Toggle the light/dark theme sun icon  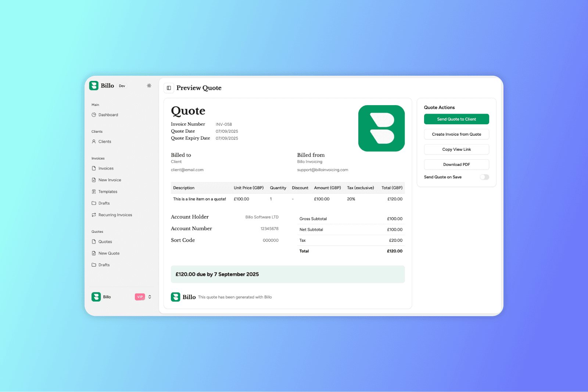tap(149, 86)
